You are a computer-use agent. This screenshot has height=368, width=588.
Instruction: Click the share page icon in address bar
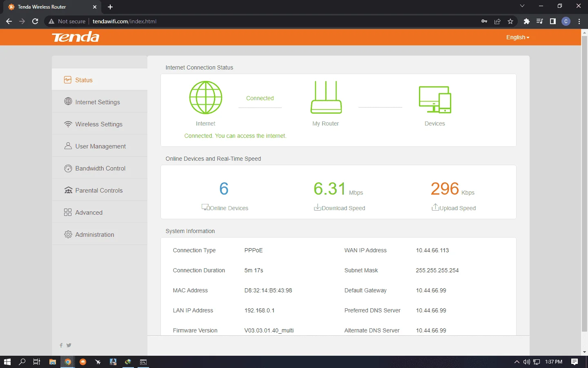point(497,21)
